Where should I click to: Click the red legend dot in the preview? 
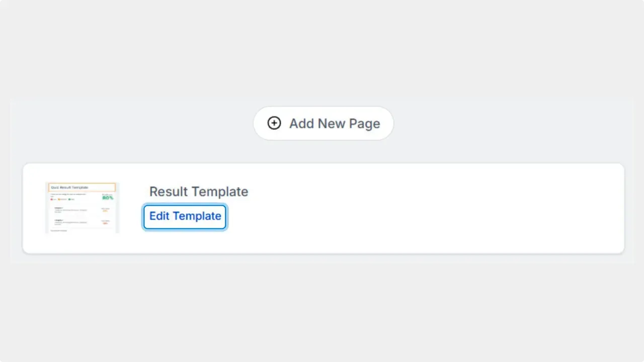51,199
